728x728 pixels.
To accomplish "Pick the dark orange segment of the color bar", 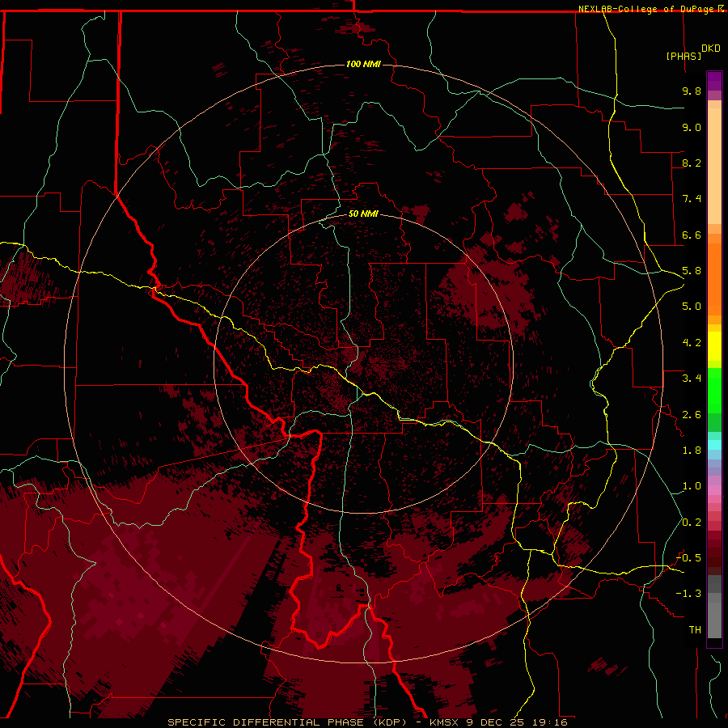I will [x=714, y=279].
